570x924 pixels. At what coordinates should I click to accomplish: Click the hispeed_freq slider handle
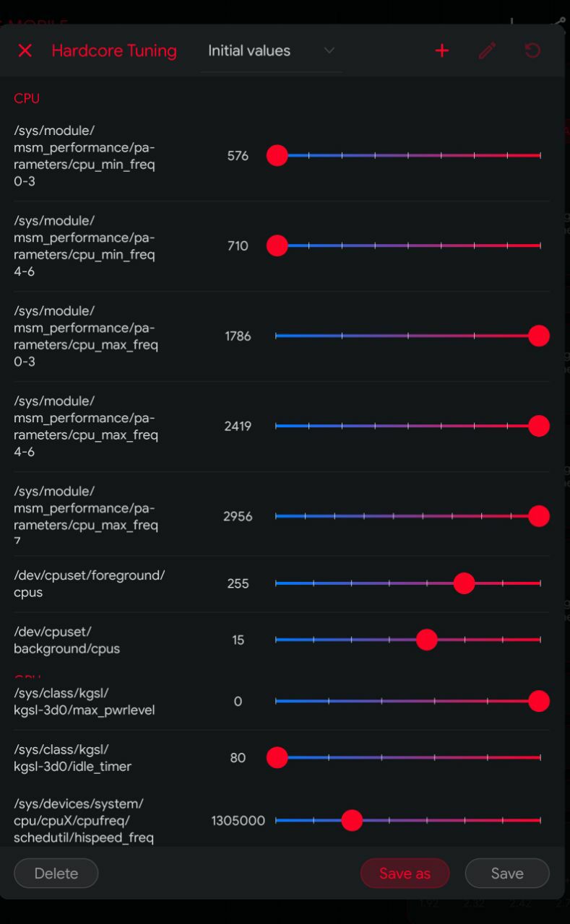tap(352, 821)
